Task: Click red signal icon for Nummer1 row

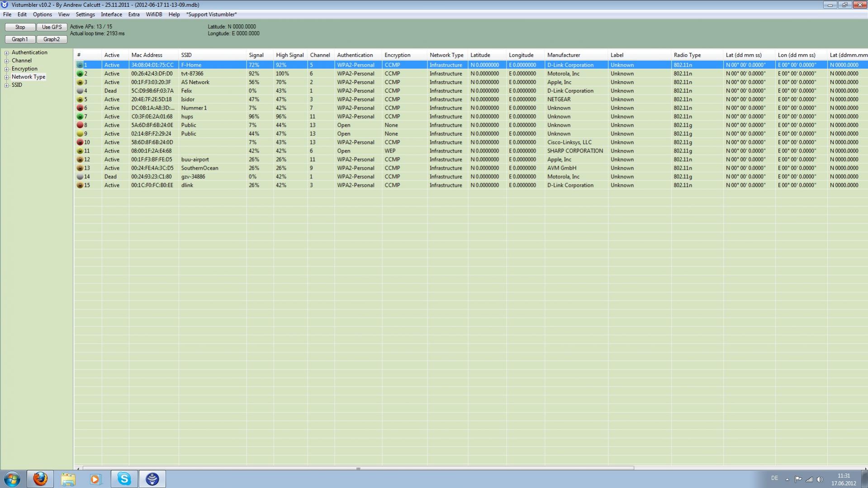Action: (80, 108)
